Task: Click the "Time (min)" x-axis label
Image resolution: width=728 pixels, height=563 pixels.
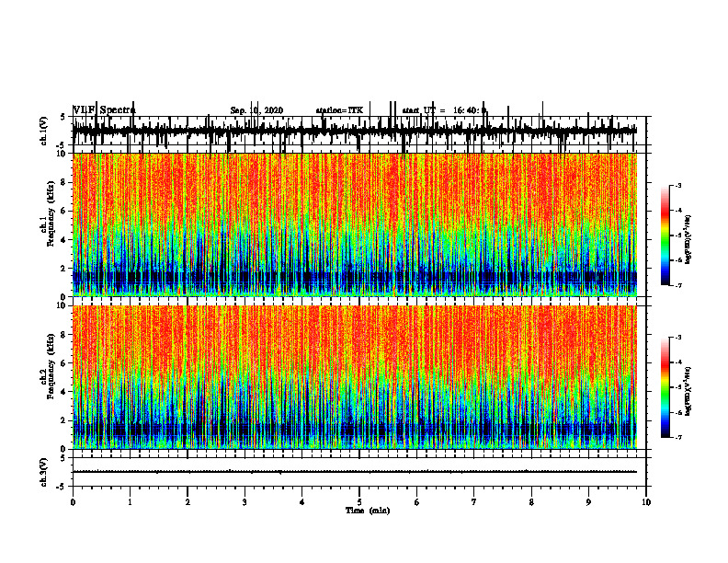Action: point(368,511)
